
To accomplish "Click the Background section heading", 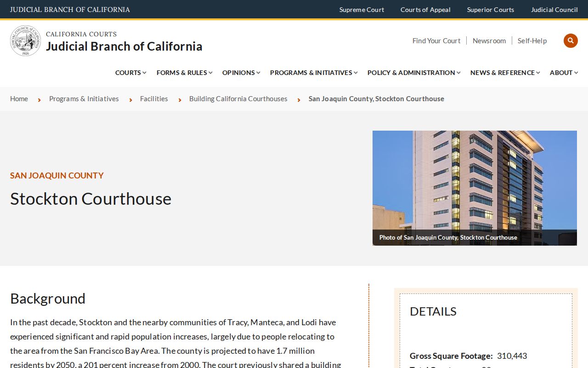I will 48,299.
